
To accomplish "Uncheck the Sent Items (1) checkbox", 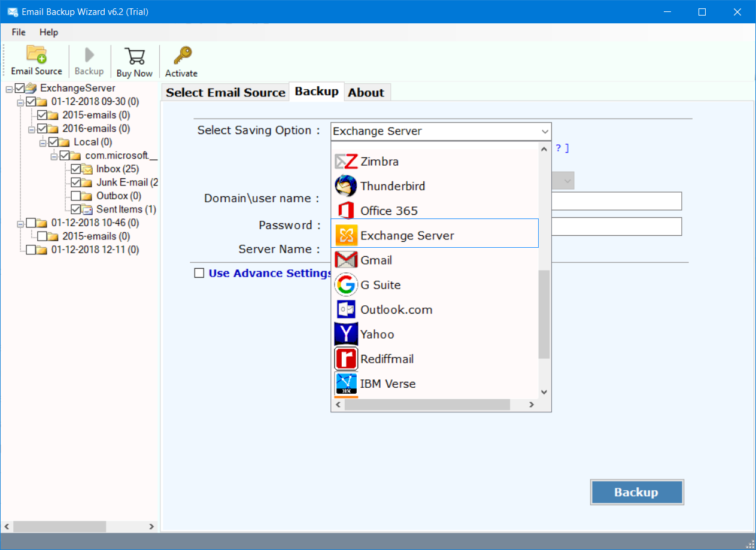I will point(76,209).
